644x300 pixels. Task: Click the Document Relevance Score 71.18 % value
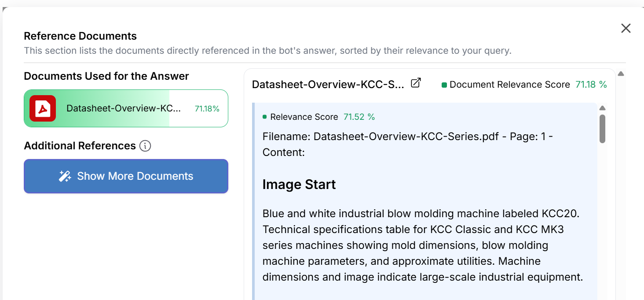click(x=591, y=85)
